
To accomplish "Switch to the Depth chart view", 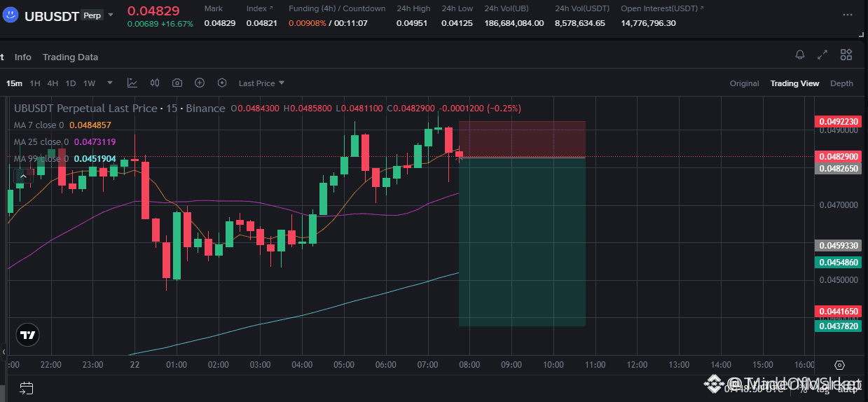I will 841,83.
